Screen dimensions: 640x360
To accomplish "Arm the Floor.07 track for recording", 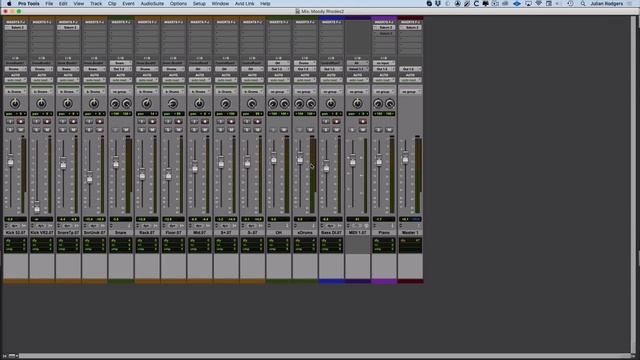I will click(x=178, y=122).
